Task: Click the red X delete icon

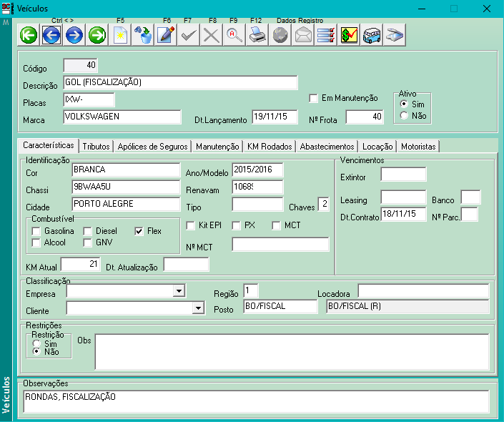Action: [211, 34]
